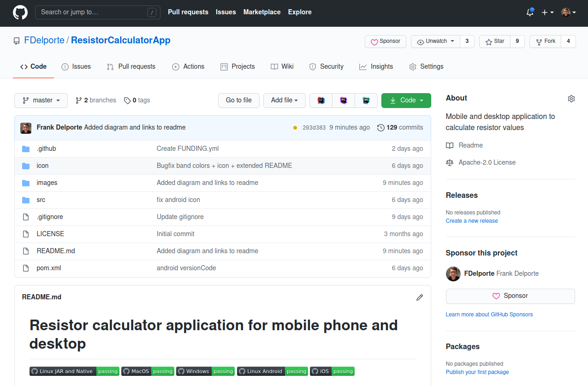The width and height of the screenshot is (588, 386).
Task: Open the 2 branches link
Action: [x=96, y=101]
